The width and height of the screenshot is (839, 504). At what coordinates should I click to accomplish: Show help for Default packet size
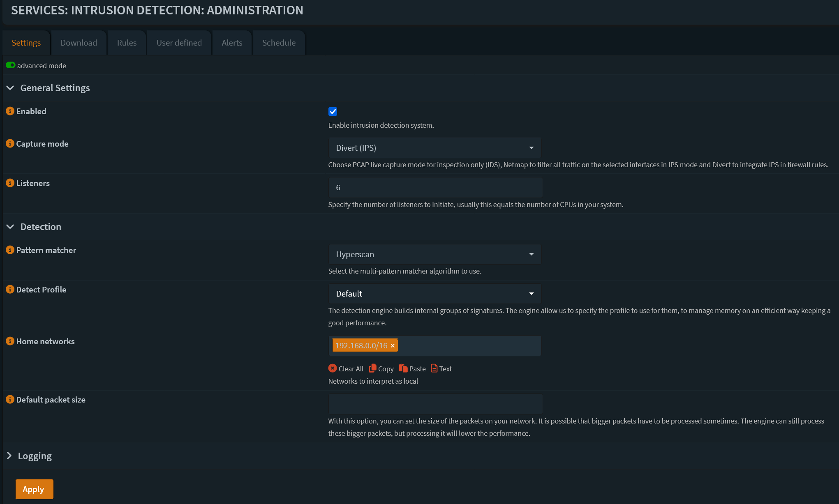(10, 400)
